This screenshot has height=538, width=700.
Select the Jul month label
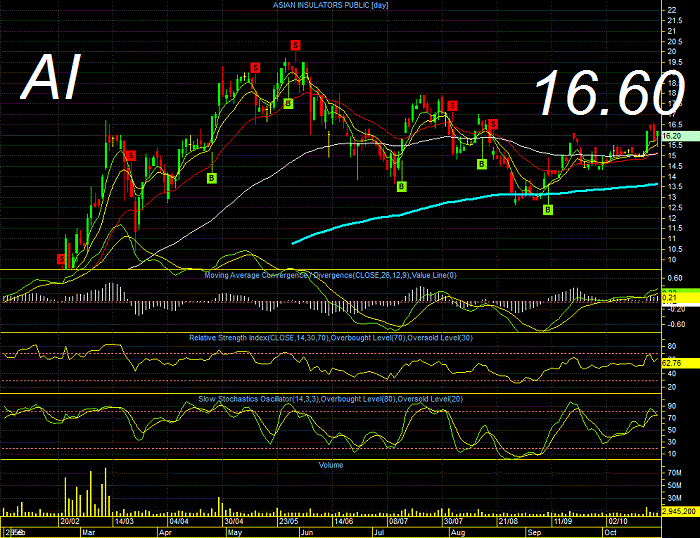(379, 533)
